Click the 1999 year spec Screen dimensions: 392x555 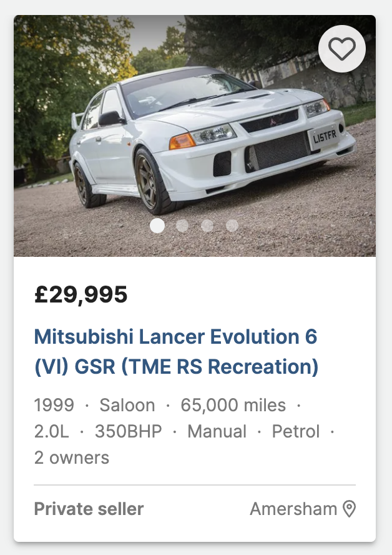click(x=54, y=405)
